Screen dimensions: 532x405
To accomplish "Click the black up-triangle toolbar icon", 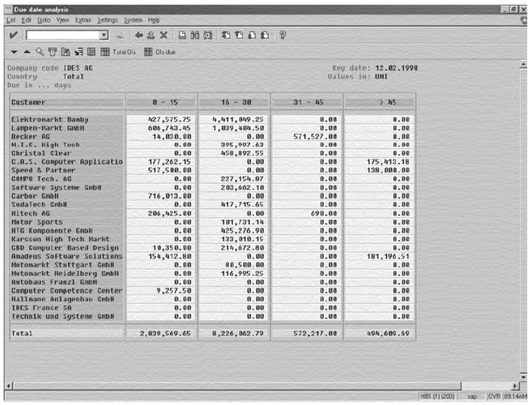I will [x=27, y=52].
